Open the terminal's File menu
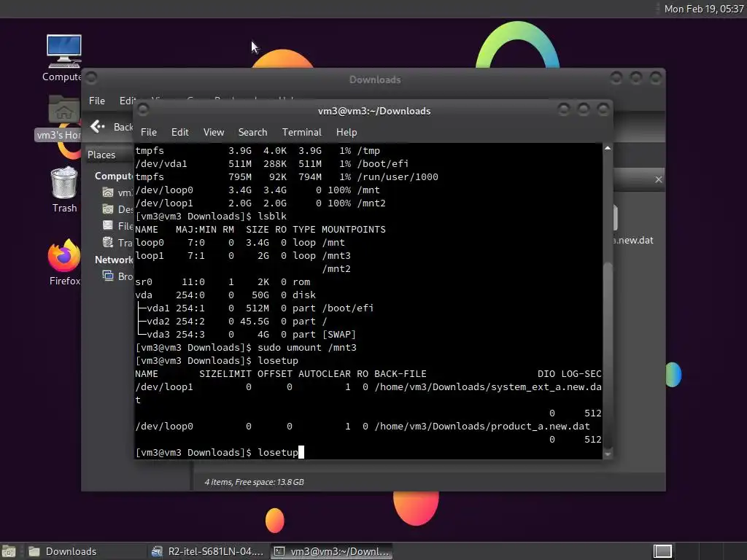This screenshot has height=560, width=747. pos(149,132)
